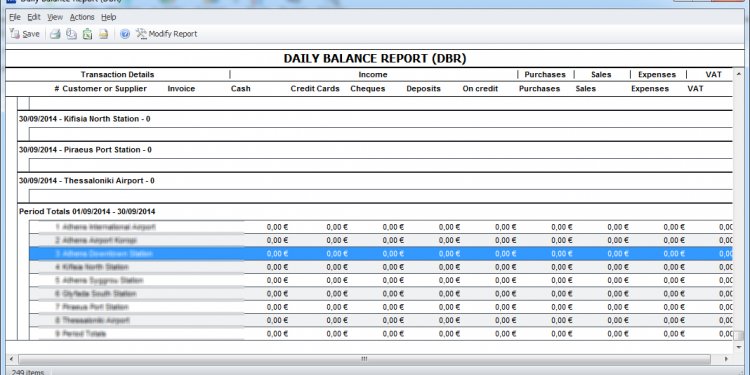Click the Save toolbar button
The image size is (750, 375).
coord(25,34)
